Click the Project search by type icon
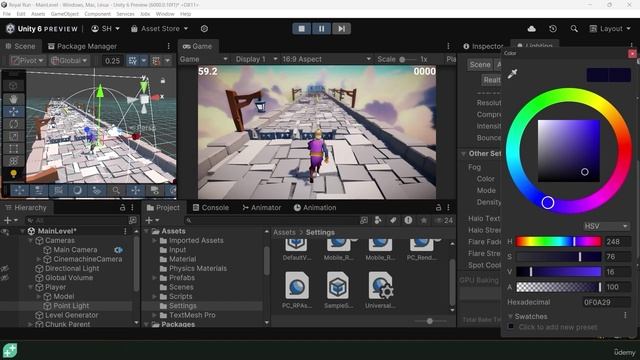This screenshot has width=640, height=360. pyautogui.click(x=378, y=220)
